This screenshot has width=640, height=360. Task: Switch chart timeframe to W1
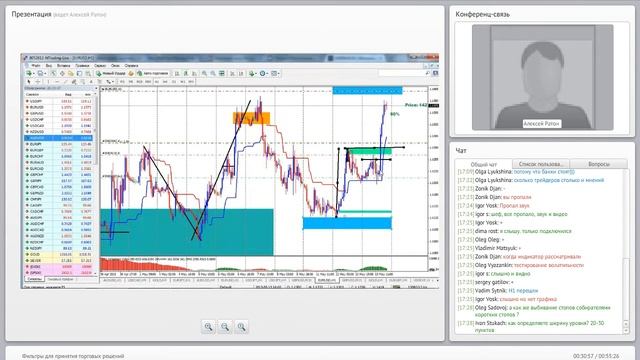pyautogui.click(x=182, y=82)
